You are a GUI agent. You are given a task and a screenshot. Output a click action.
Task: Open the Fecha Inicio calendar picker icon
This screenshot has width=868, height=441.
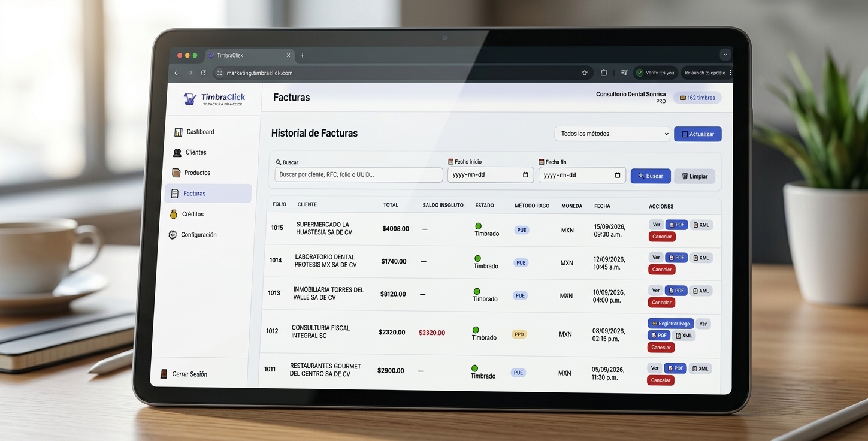(525, 175)
